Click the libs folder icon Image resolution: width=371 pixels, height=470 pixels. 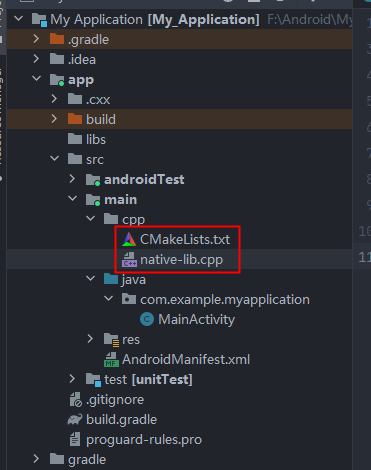pos(75,139)
